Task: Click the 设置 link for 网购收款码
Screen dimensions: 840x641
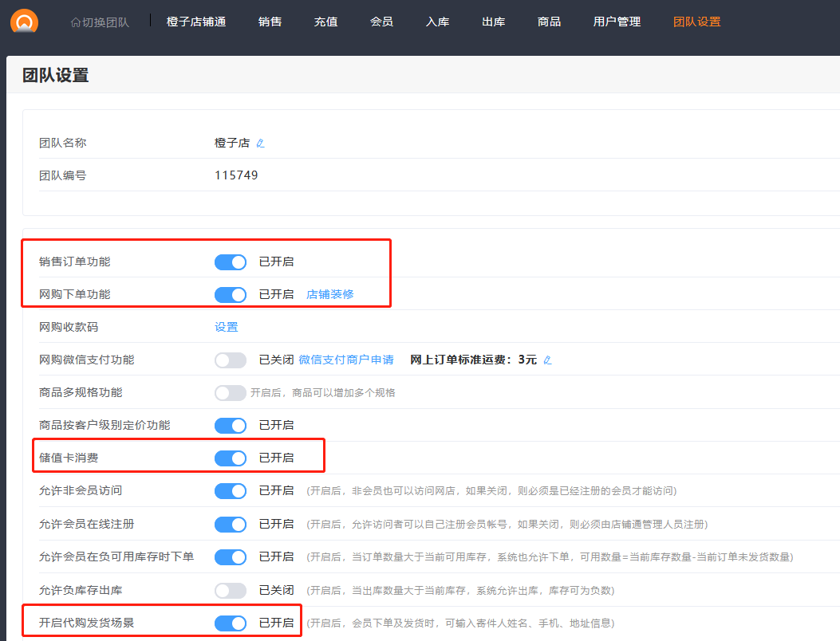Action: pyautogui.click(x=226, y=328)
